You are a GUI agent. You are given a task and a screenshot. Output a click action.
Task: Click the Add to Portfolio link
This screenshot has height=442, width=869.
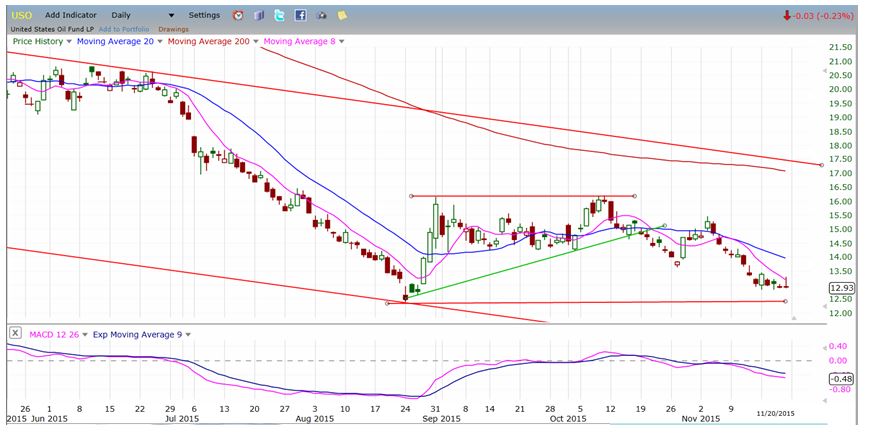(124, 29)
